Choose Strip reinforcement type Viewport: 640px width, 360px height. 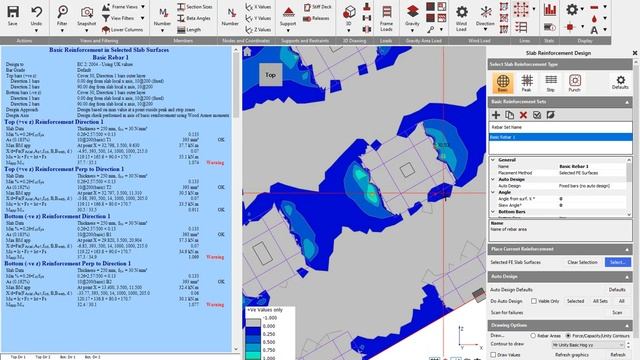click(x=551, y=82)
